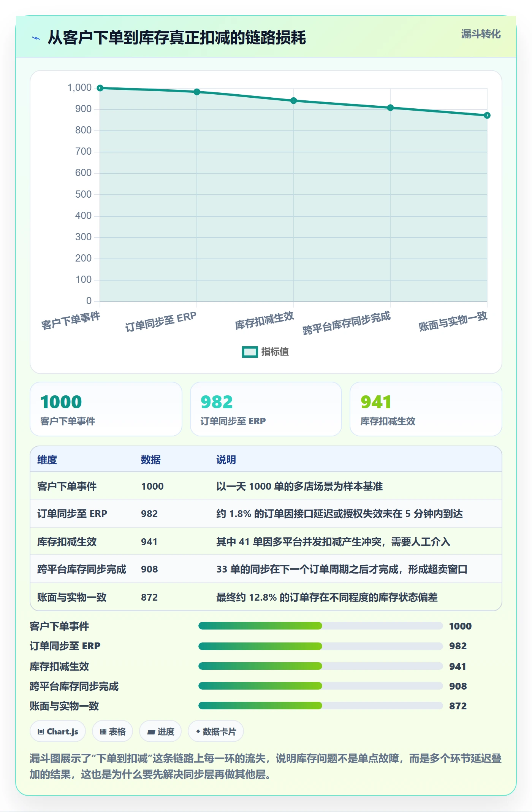Viewport: 532px width, 812px height.
Task: Click description 以一天 1000 单的多店场景为样本基准
Action: pos(299,486)
